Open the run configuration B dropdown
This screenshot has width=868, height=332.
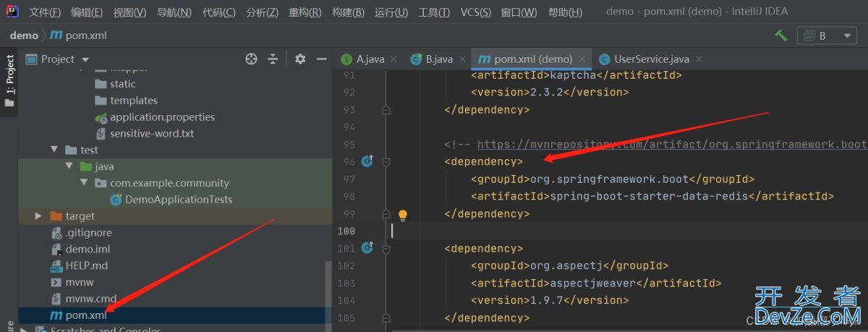(826, 35)
